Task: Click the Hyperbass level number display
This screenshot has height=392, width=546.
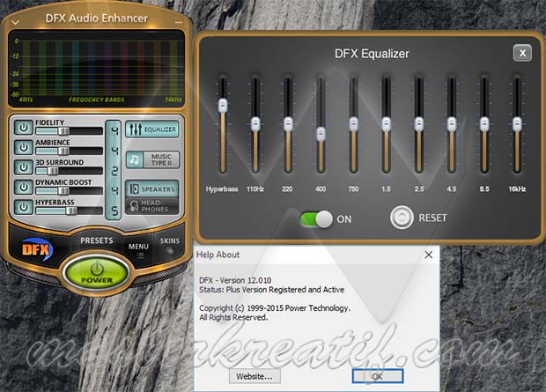Action: click(114, 211)
